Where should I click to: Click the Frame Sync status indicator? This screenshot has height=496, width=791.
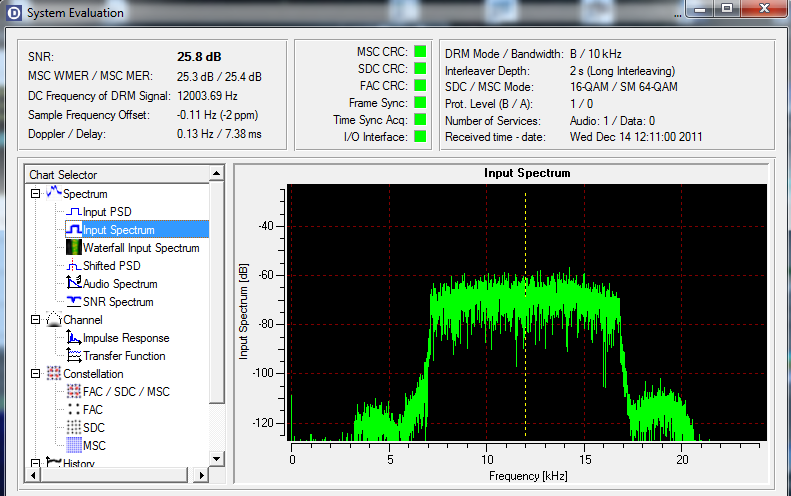tap(420, 103)
